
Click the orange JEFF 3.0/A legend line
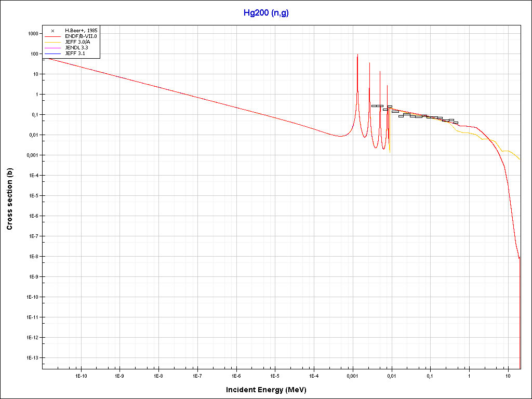[x=52, y=42]
